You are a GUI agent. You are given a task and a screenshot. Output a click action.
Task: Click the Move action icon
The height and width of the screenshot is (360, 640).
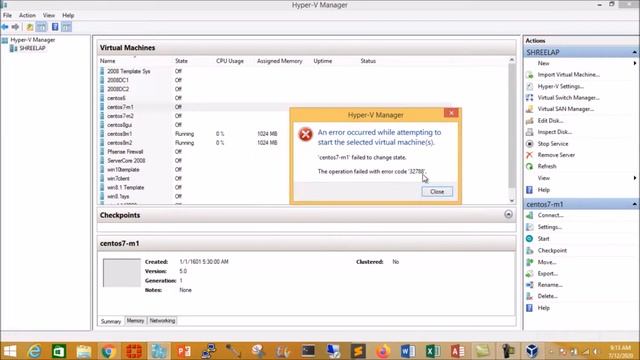[x=529, y=262]
